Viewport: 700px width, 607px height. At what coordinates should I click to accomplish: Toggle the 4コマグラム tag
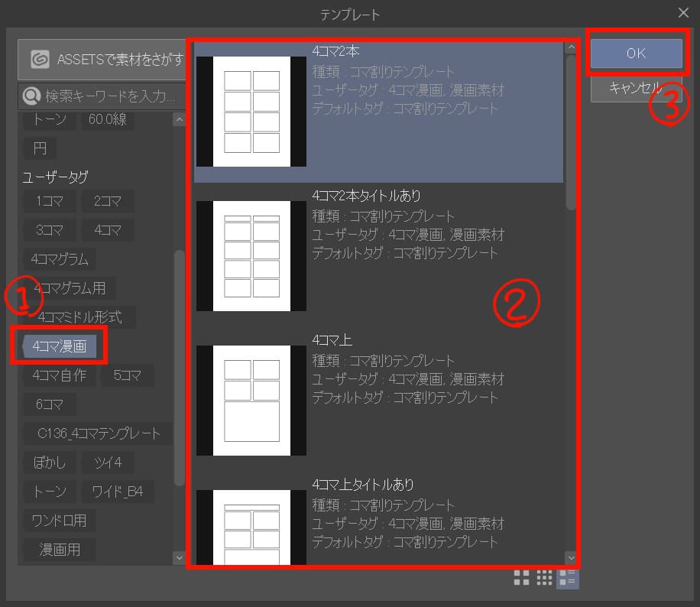pos(60,259)
